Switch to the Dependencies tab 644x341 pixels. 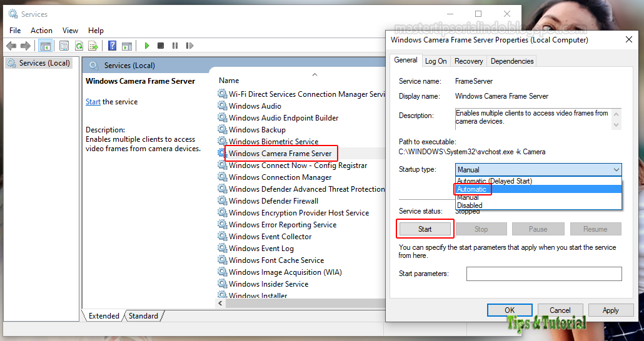512,61
